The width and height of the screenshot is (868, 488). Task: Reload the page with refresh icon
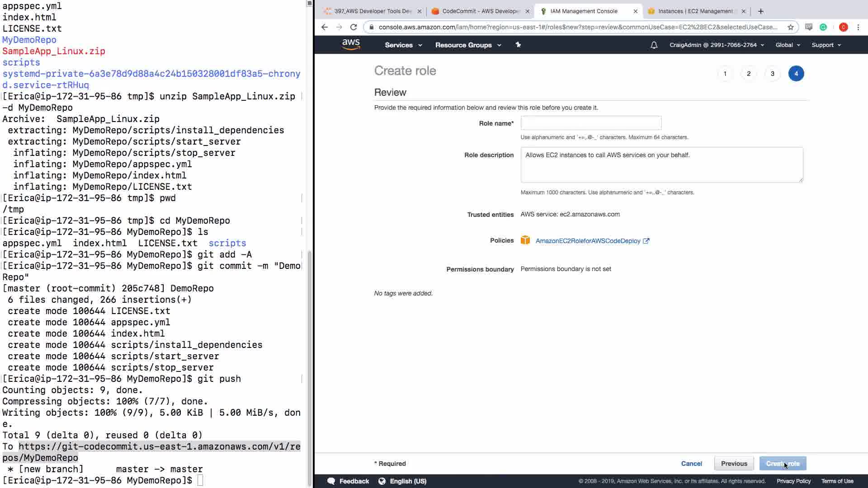[354, 27]
